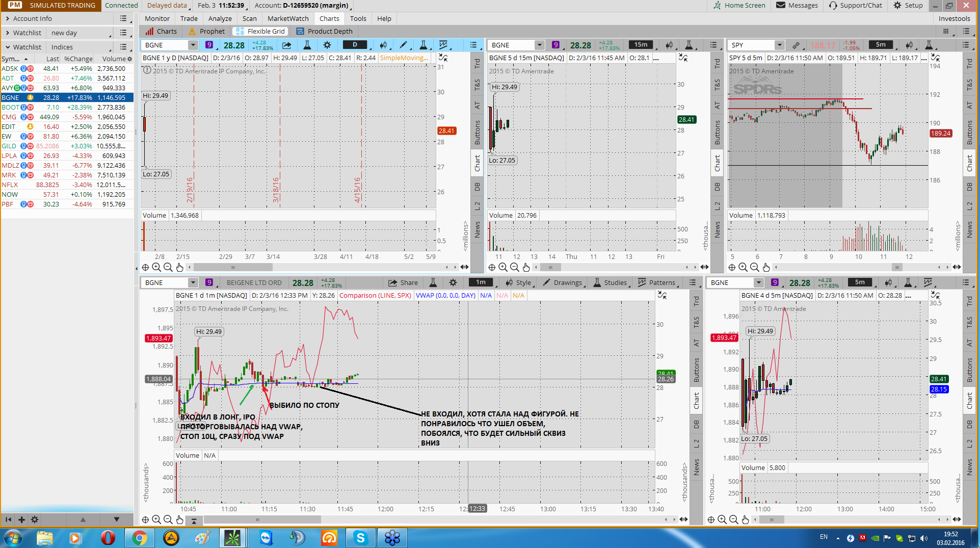Open the Analyze tab
980x548 pixels.
[220, 18]
